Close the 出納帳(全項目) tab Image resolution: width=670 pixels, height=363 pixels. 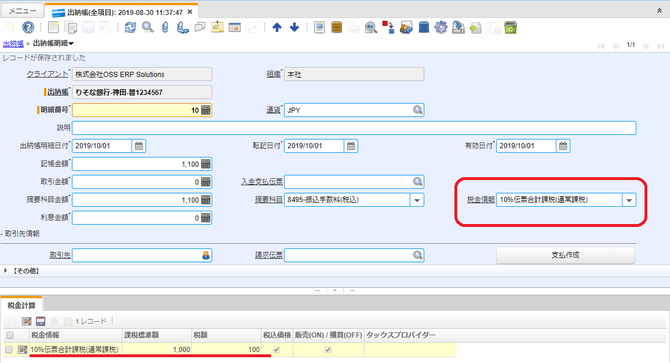(190, 12)
